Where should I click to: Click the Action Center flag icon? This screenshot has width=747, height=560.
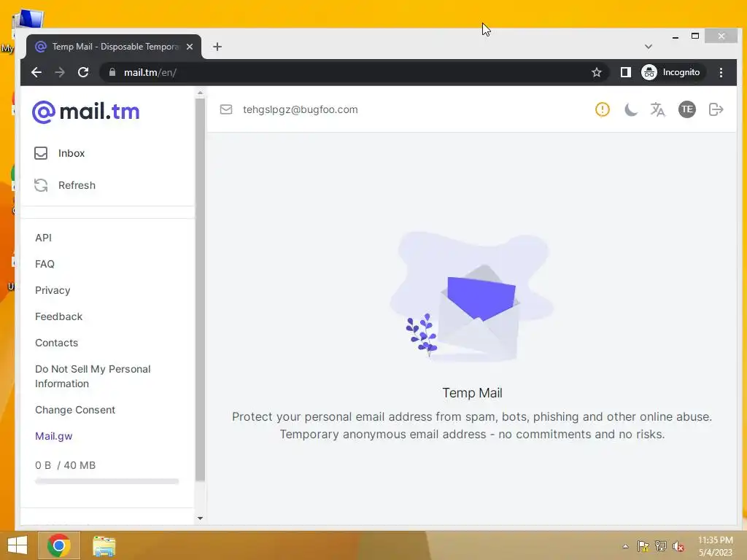tap(643, 546)
